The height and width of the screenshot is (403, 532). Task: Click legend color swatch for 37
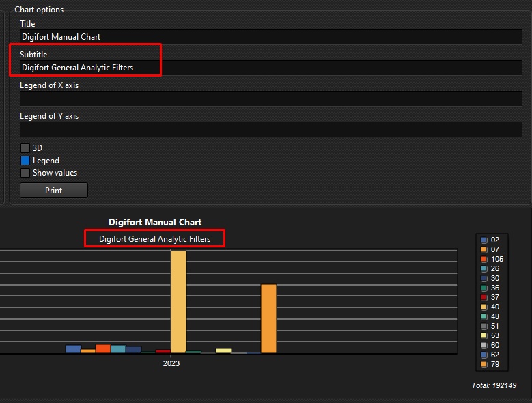point(484,298)
